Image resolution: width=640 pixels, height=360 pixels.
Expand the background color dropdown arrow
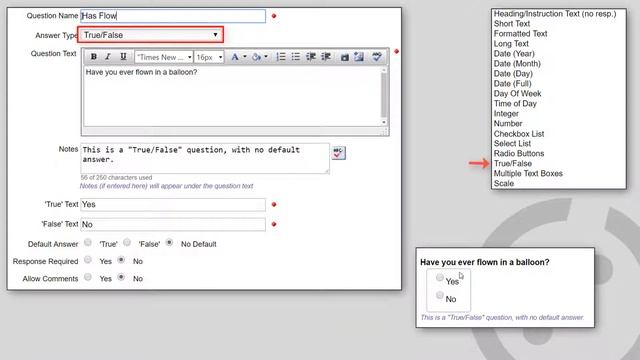(266, 56)
